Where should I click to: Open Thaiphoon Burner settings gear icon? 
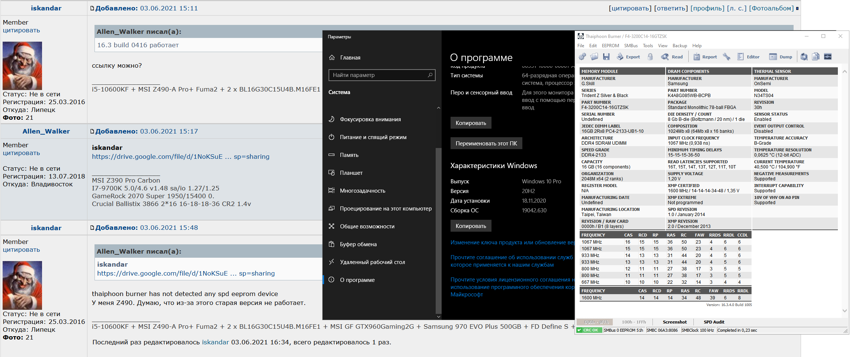582,57
